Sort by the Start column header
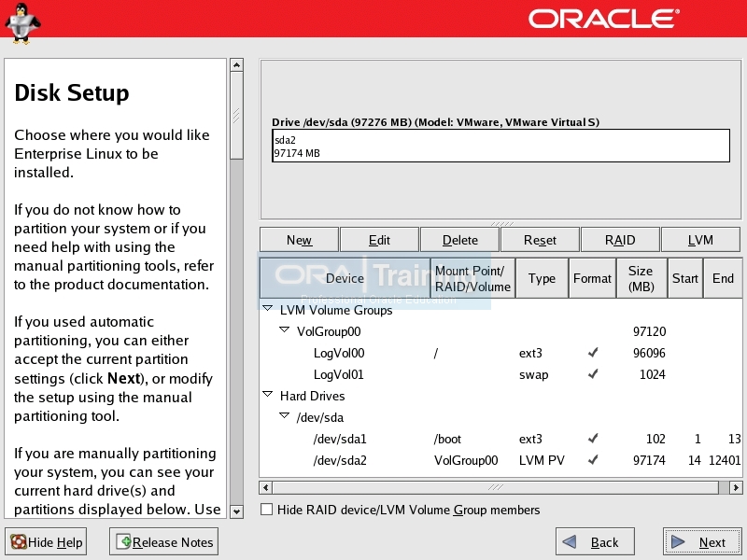747x560 pixels. [685, 278]
